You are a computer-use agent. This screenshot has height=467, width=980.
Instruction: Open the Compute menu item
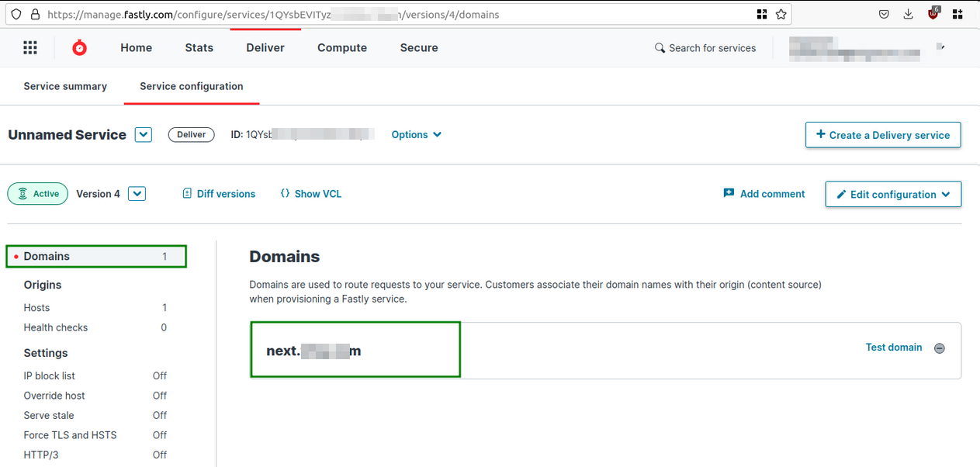coord(342,48)
